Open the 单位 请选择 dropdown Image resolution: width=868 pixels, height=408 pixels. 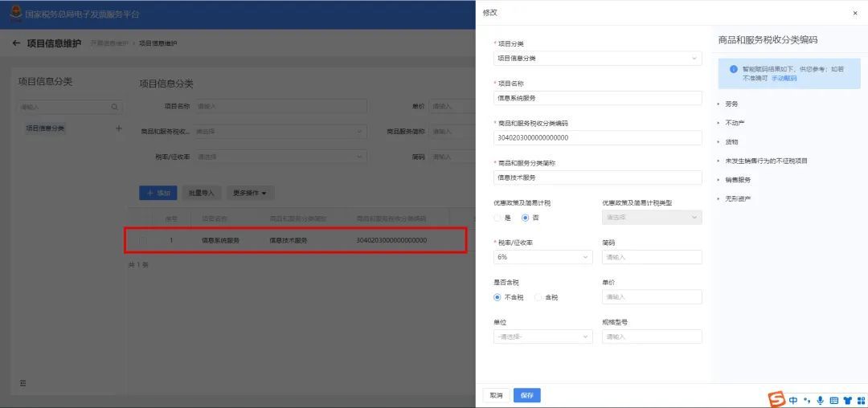pyautogui.click(x=542, y=337)
